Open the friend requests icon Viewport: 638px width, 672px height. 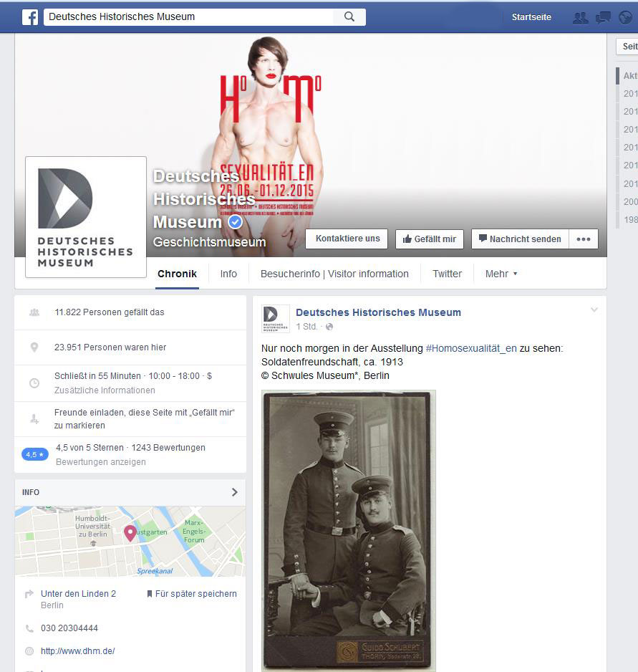click(580, 17)
